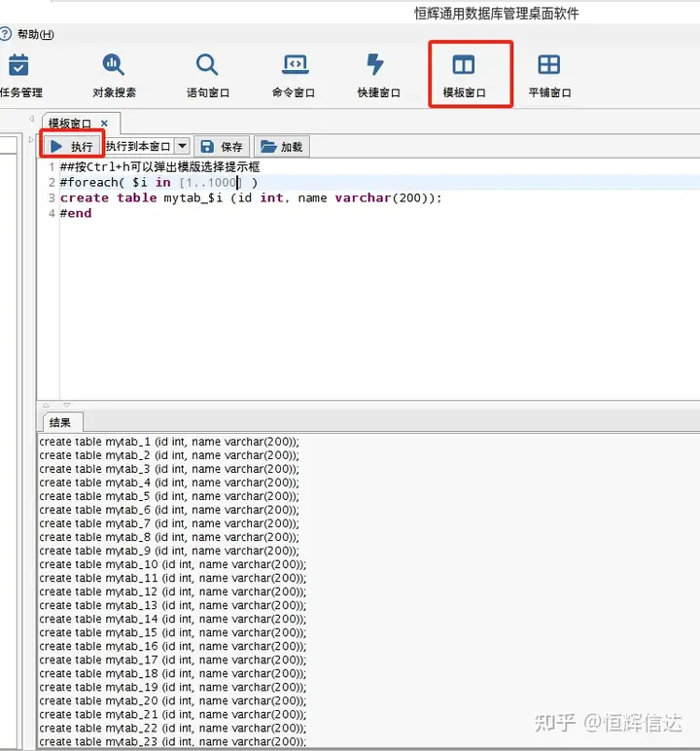The height and width of the screenshot is (751, 700).
Task: Open the 对象搜索 object search tool
Action: click(114, 75)
